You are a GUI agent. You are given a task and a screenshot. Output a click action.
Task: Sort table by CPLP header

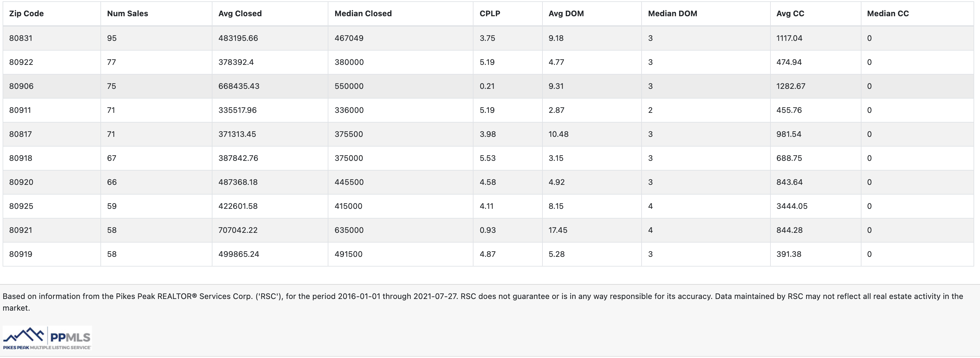point(489,14)
